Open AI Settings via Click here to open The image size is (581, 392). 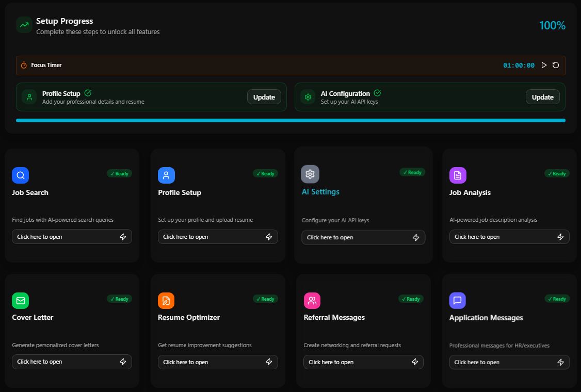[x=363, y=237]
